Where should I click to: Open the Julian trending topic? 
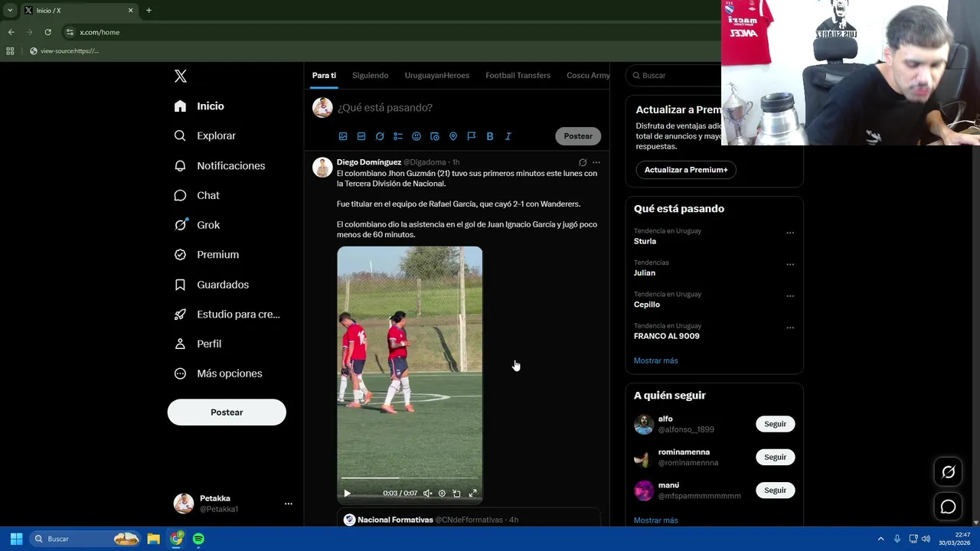click(645, 272)
